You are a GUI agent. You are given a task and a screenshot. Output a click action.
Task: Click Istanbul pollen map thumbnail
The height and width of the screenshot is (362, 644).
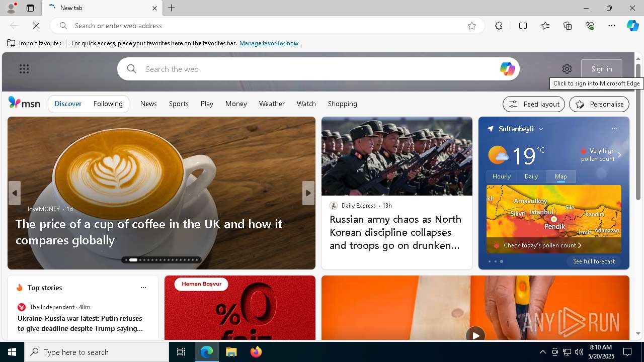coord(553,219)
